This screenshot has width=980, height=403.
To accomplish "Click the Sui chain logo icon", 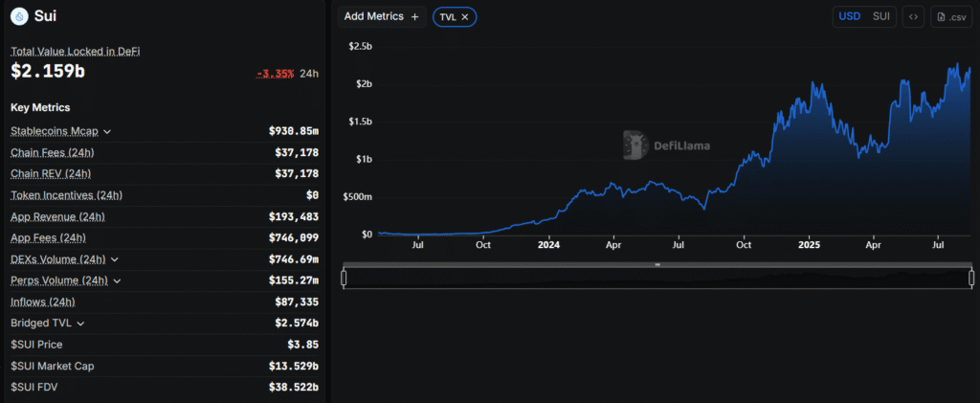I will coord(19,16).
